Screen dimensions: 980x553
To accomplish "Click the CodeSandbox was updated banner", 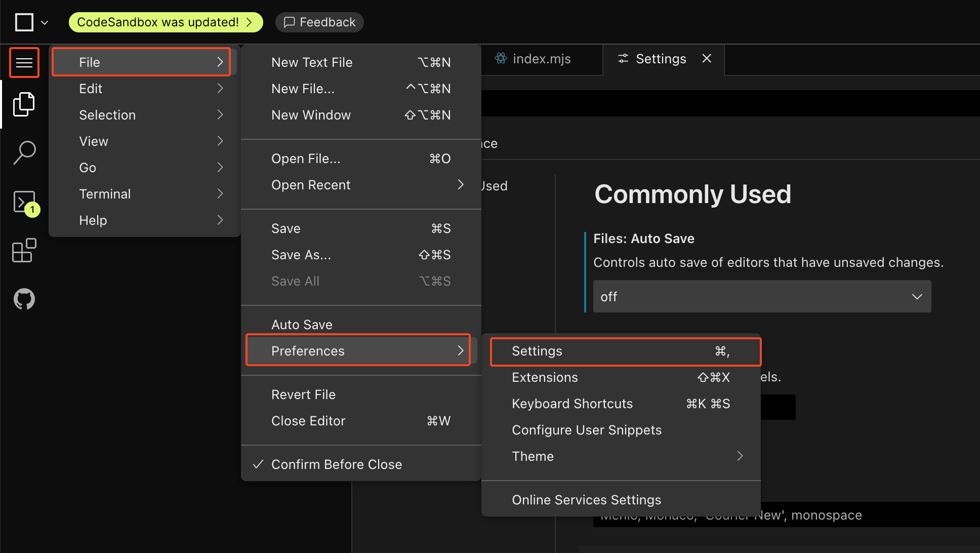I will click(x=166, y=22).
